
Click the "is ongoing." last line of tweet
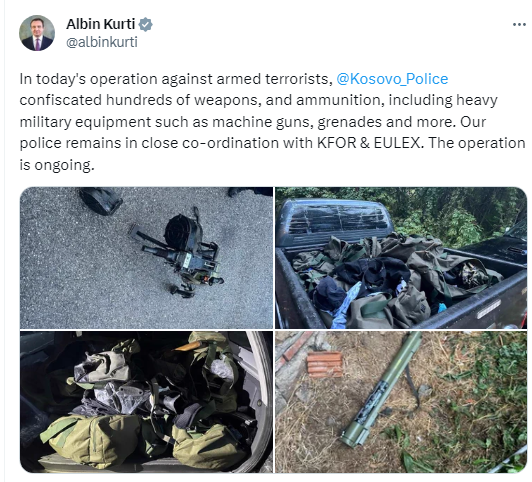click(57, 165)
